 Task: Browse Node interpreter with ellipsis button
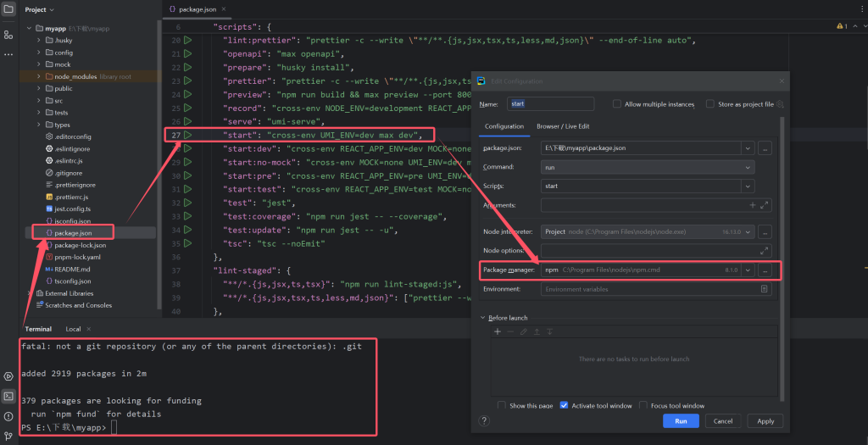point(765,232)
